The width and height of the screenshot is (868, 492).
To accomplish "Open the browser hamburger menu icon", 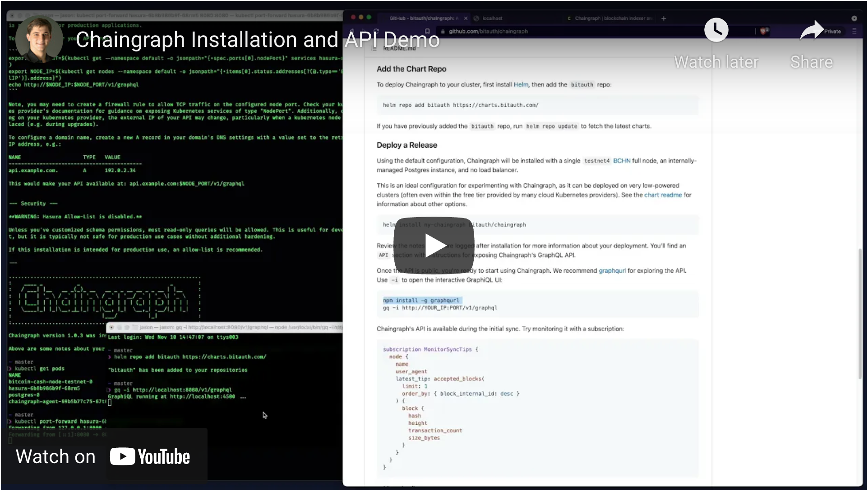I will (854, 31).
